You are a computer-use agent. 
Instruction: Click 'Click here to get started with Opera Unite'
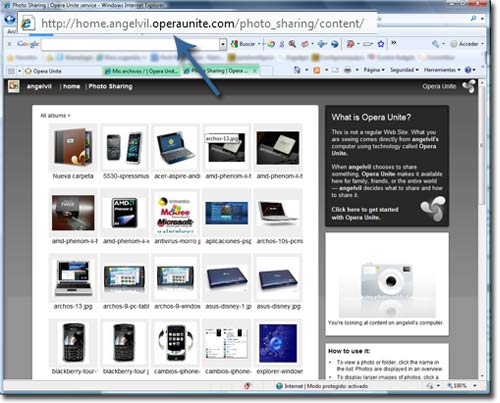click(365, 213)
